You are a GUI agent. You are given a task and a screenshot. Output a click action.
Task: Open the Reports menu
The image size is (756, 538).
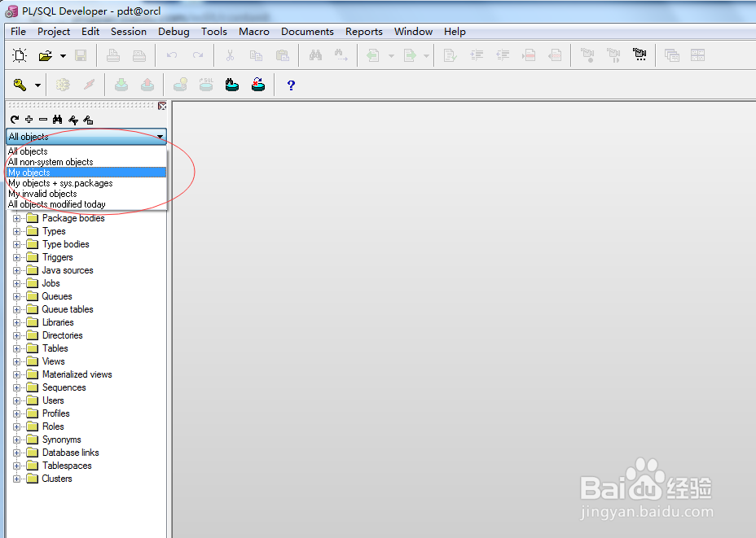pyautogui.click(x=364, y=31)
